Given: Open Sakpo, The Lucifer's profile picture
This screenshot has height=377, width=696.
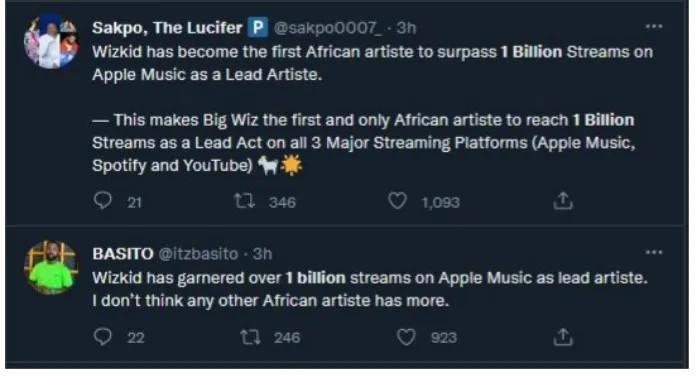Looking at the screenshot, I should point(51,42).
